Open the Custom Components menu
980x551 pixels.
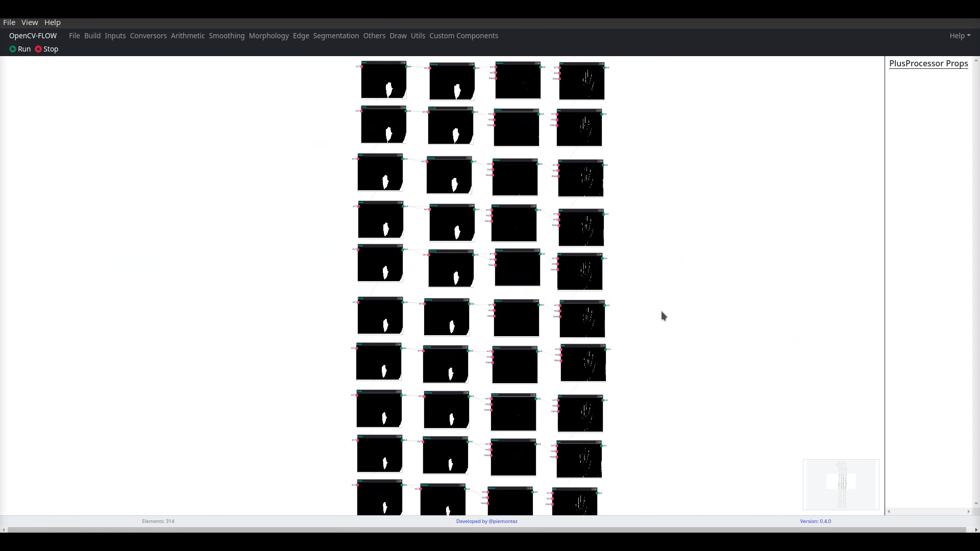tap(463, 36)
